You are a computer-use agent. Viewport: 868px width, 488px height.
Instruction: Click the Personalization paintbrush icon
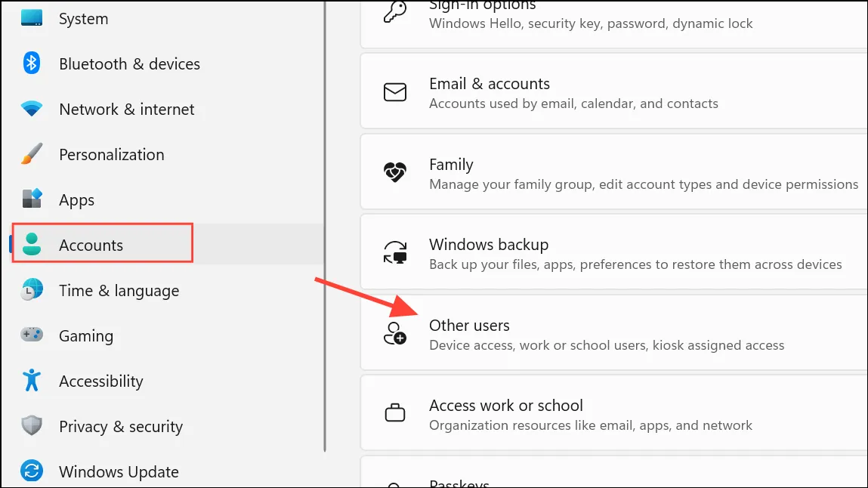[x=32, y=154]
